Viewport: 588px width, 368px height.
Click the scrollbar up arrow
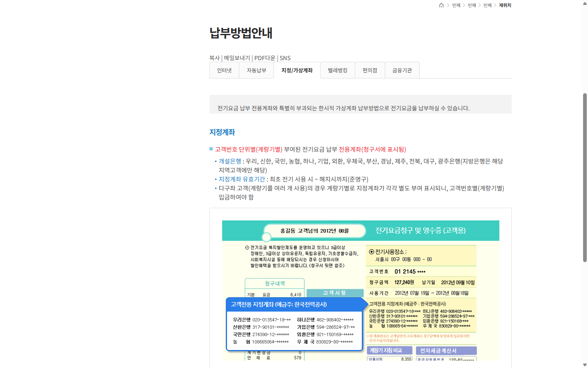(x=585, y=3)
